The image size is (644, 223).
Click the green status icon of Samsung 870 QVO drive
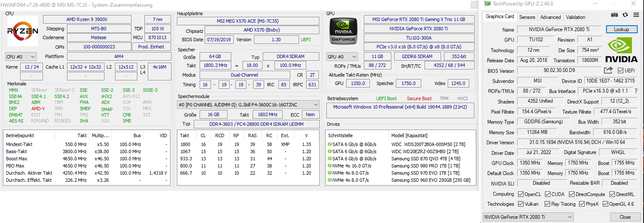(x=329, y=159)
